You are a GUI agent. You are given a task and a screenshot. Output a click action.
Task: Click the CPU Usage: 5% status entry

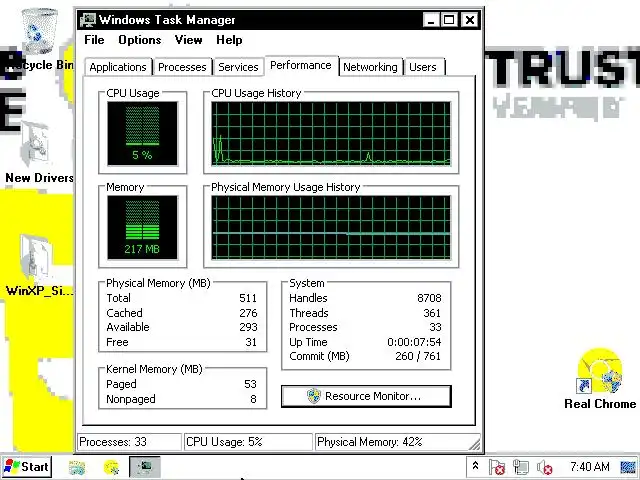click(248, 442)
